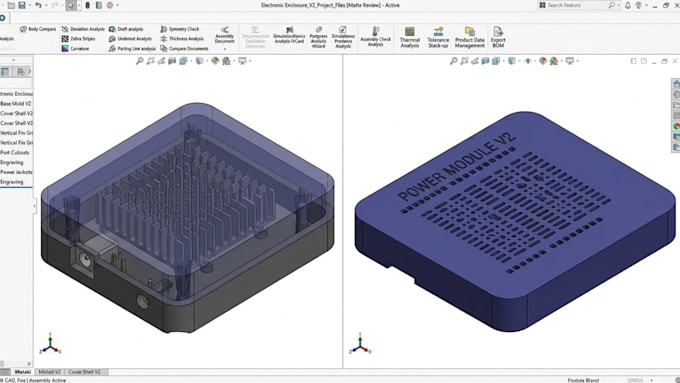
Task: Expand the Assembly Document dropdown arrow
Action: click(225, 49)
